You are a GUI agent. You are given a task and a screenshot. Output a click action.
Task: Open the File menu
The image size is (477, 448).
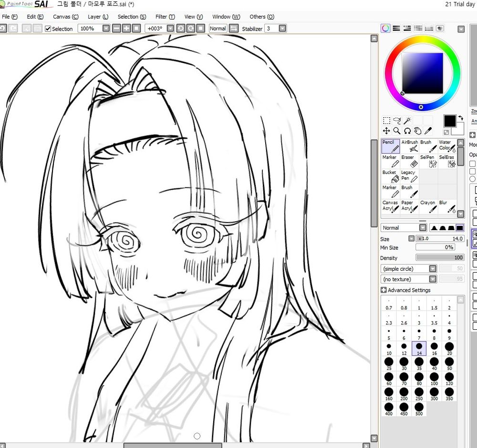10,17
